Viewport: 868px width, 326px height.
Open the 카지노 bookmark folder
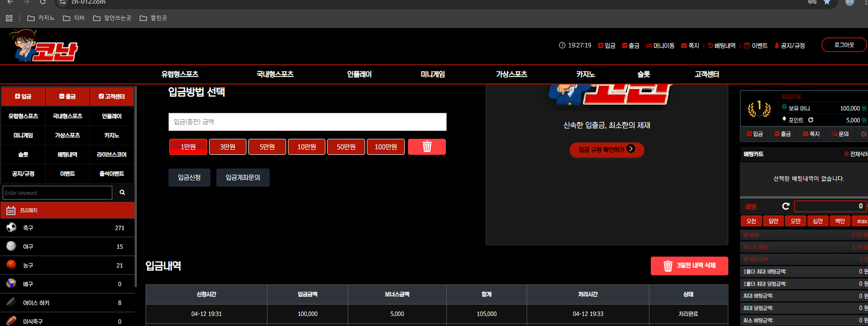pyautogui.click(x=41, y=18)
